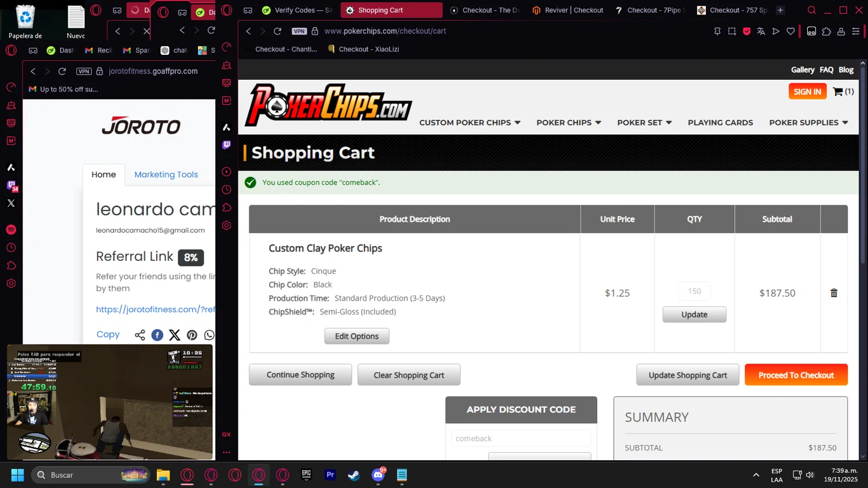This screenshot has width=868, height=488.
Task: Open the Windows Start menu
Action: coord(17,475)
